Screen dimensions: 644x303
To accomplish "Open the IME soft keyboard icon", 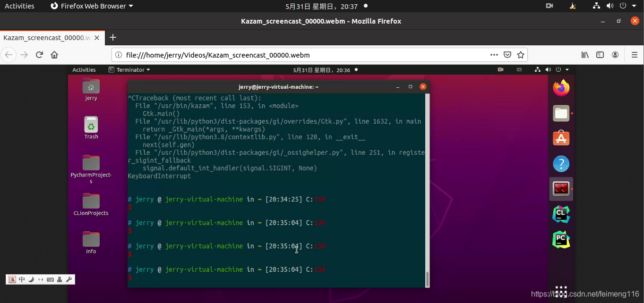I will pyautogui.click(x=50, y=279).
